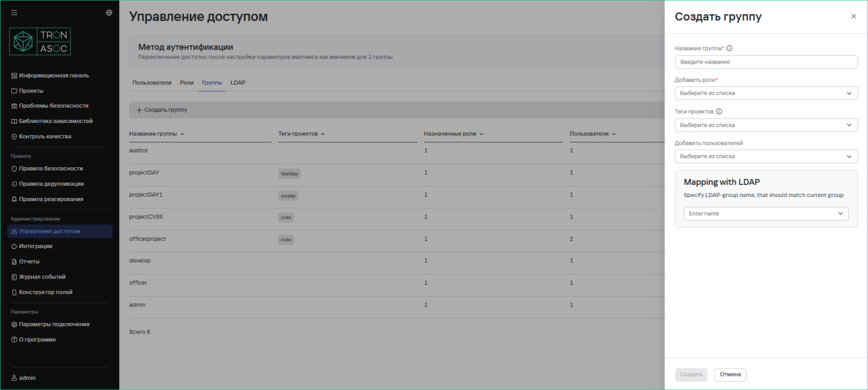Screen dimensions: 868x390
Task: Click the Введите название input field
Action: pos(766,62)
